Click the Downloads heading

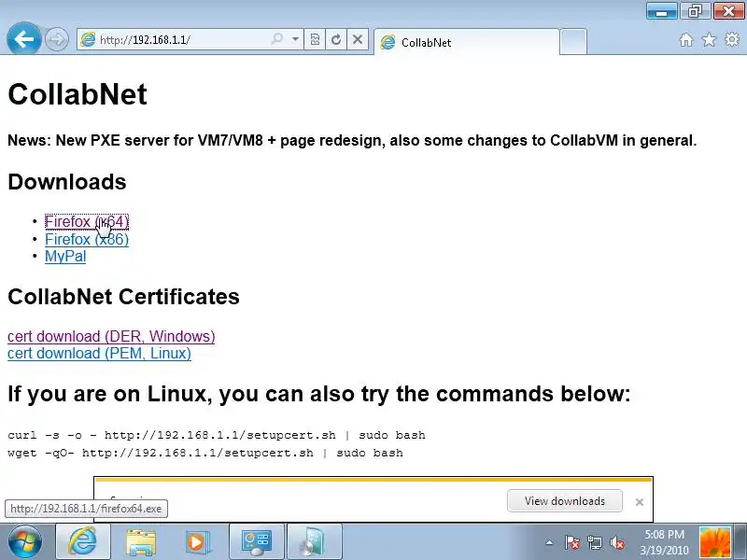point(67,182)
